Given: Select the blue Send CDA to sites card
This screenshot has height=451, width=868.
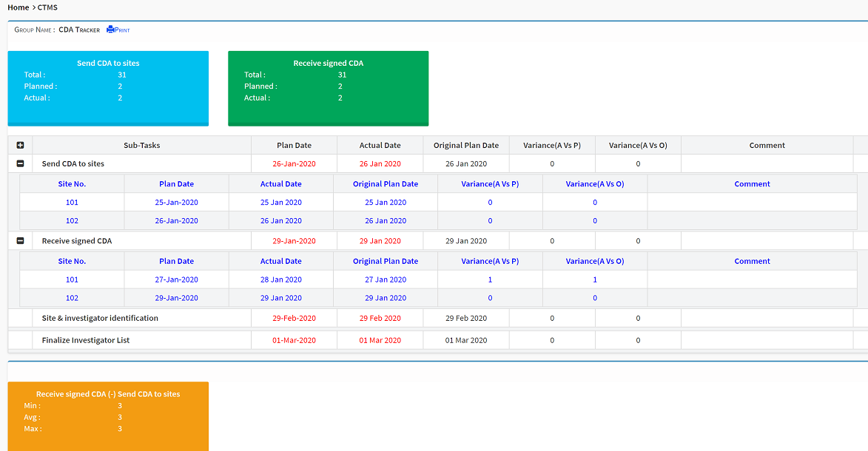Looking at the screenshot, I should coord(108,87).
